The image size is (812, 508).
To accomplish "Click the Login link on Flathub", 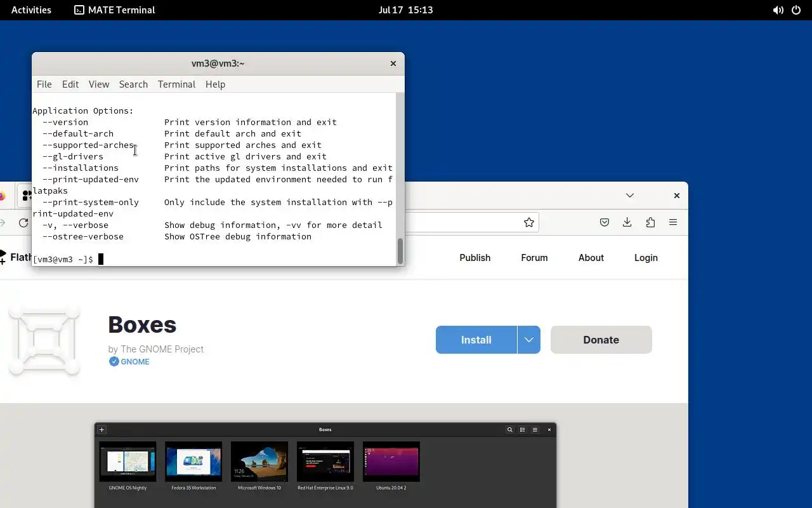I will (646, 258).
